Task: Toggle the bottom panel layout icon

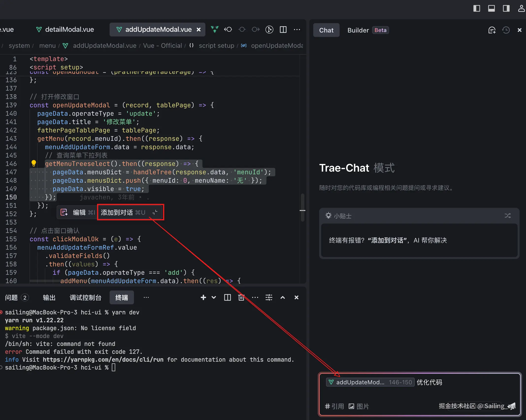Action: coord(492,8)
